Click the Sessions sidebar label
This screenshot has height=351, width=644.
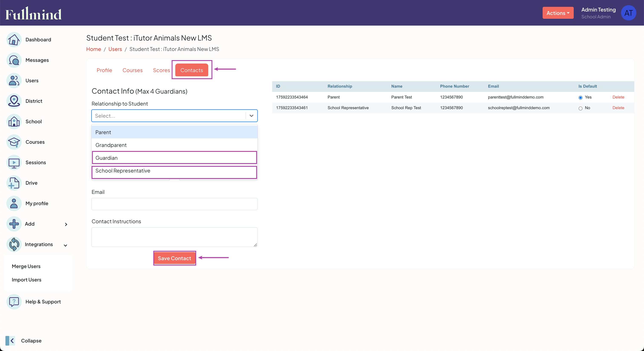[x=36, y=162]
